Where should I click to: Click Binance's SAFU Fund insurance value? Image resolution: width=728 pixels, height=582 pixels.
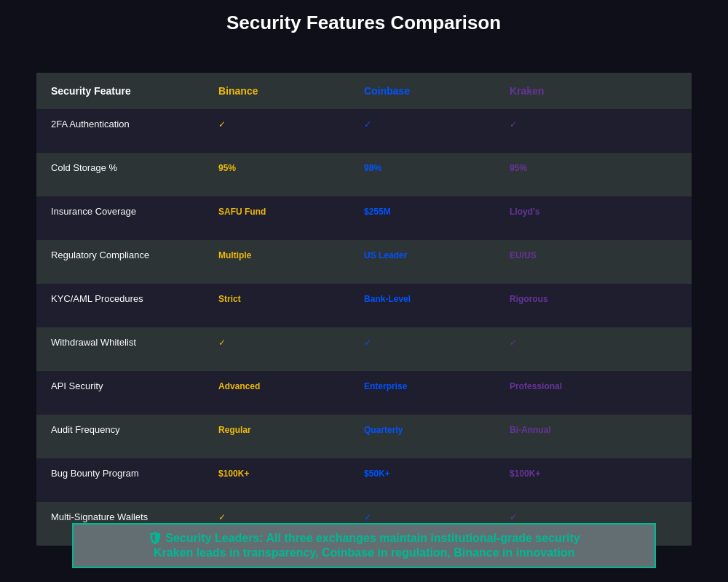[242, 212]
